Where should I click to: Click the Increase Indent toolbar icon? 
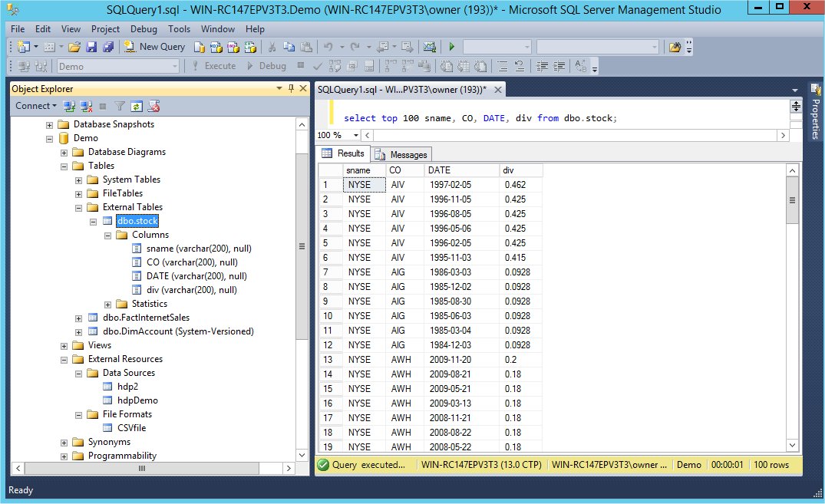[558, 66]
